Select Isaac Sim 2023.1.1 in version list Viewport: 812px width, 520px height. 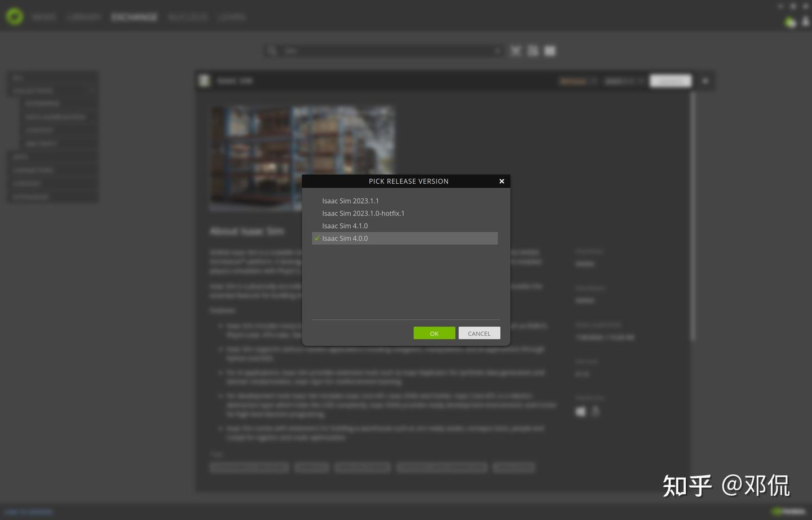coord(405,201)
